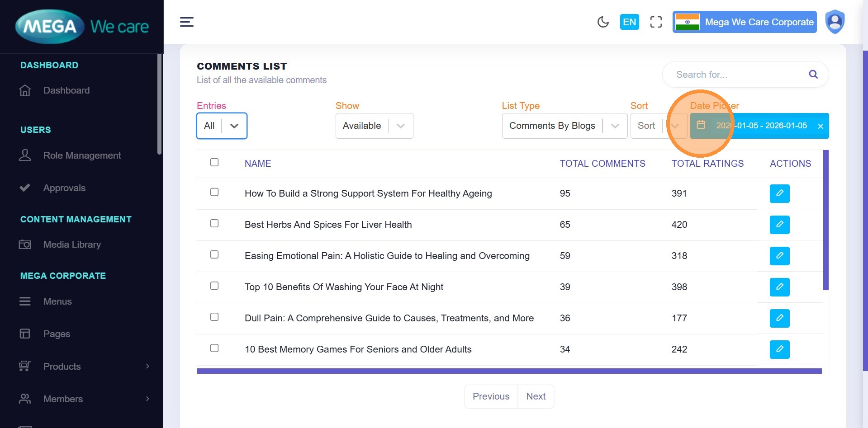
Task: Edit the Top 10 Benefits row
Action: [x=779, y=287]
